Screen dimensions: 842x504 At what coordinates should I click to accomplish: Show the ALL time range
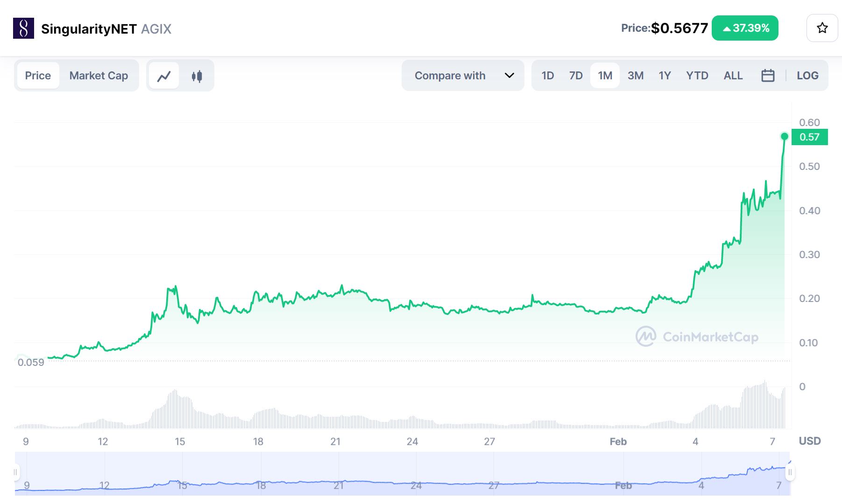point(733,76)
